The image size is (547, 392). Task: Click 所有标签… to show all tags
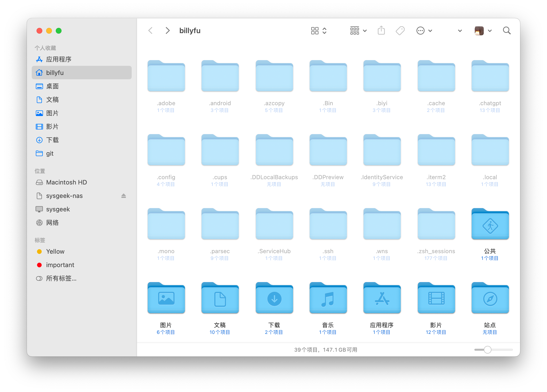click(x=61, y=278)
